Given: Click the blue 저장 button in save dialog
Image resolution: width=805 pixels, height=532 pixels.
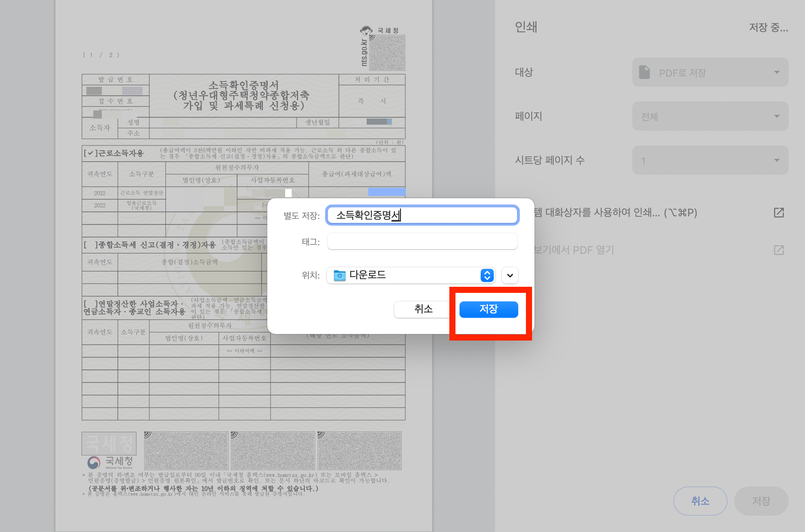Looking at the screenshot, I should coord(488,309).
